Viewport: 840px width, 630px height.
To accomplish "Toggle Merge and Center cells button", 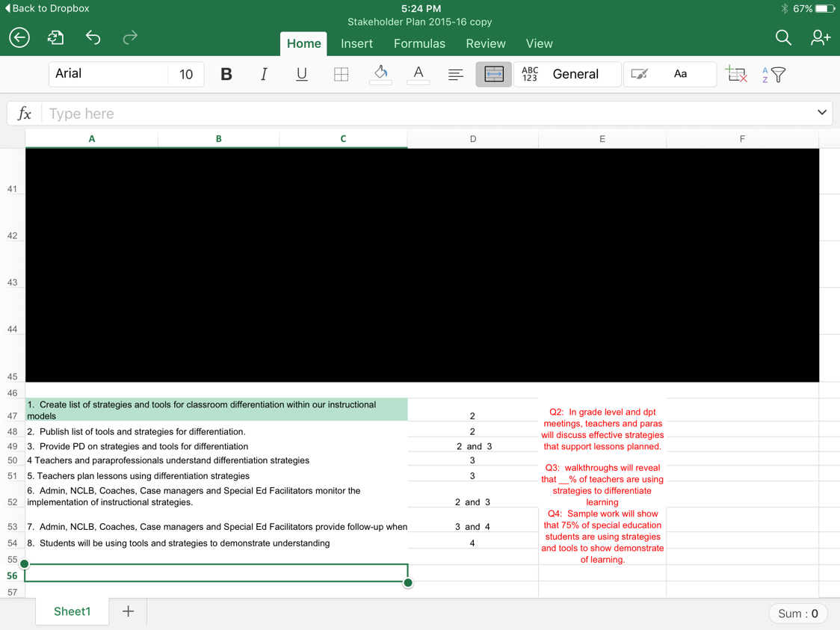I will 493,74.
